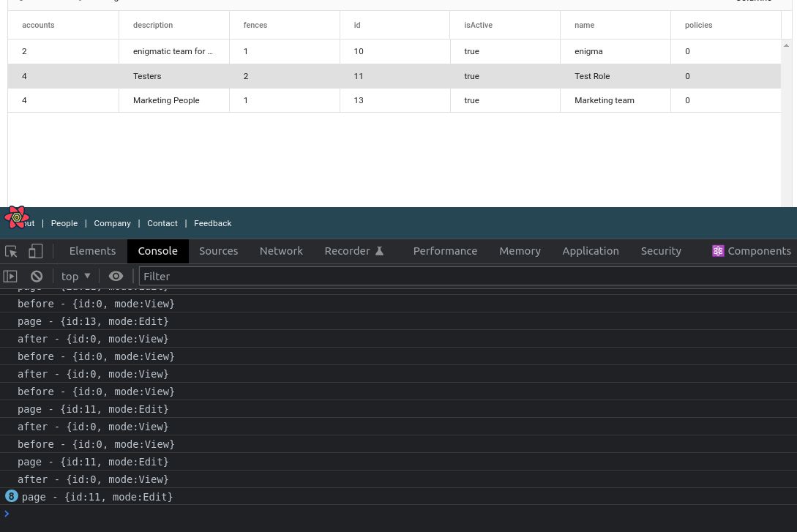Switch to the Memory tab
Screen dimensions: 797x532
[520, 251]
